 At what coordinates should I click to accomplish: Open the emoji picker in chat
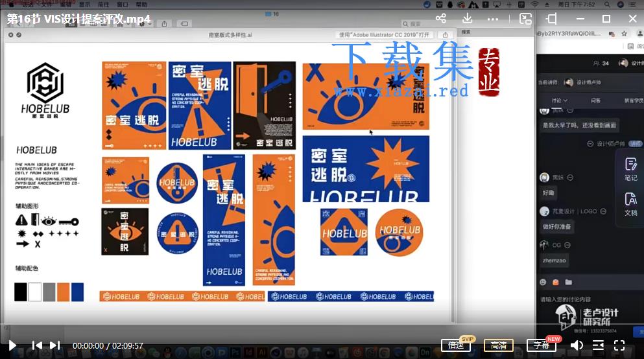pyautogui.click(x=543, y=283)
